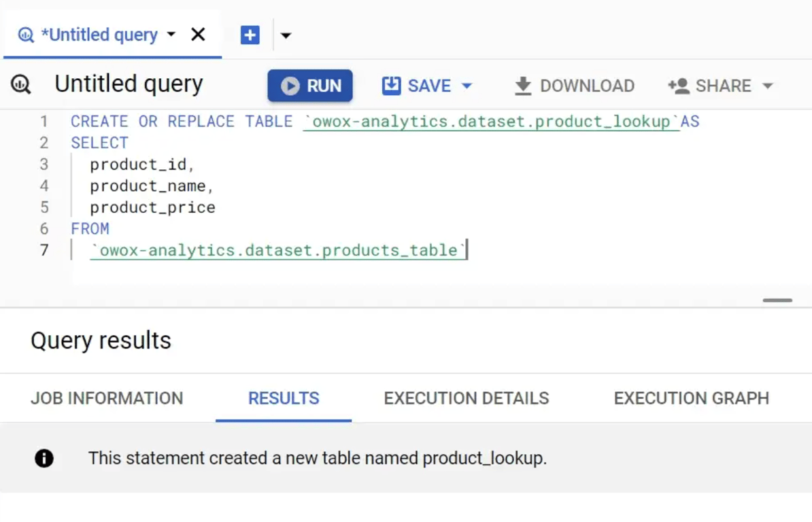812x522 pixels.
Task: Switch to the Job Information tab
Action: point(107,398)
